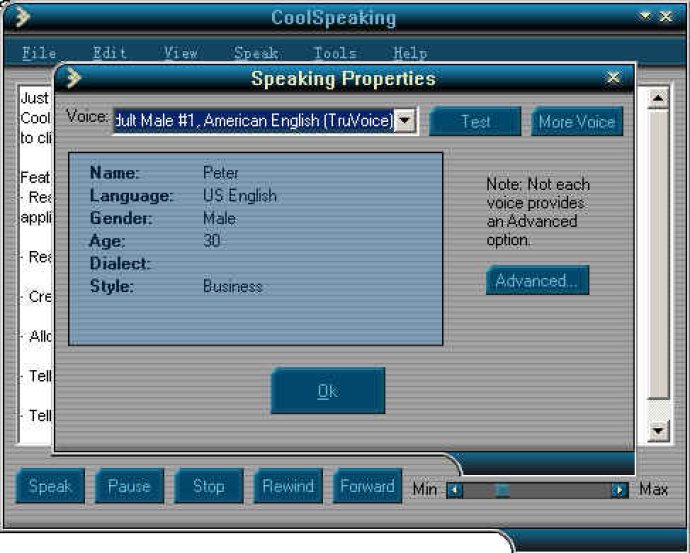Confirm with the Ok button
690x553 pixels.
point(328,391)
